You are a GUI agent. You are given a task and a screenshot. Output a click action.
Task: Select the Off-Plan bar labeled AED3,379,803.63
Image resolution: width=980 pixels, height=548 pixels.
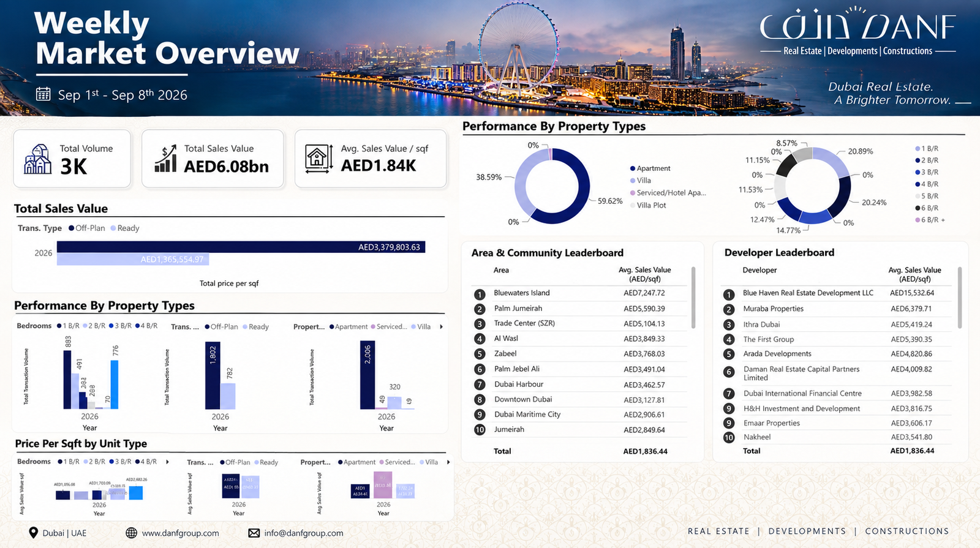point(241,247)
